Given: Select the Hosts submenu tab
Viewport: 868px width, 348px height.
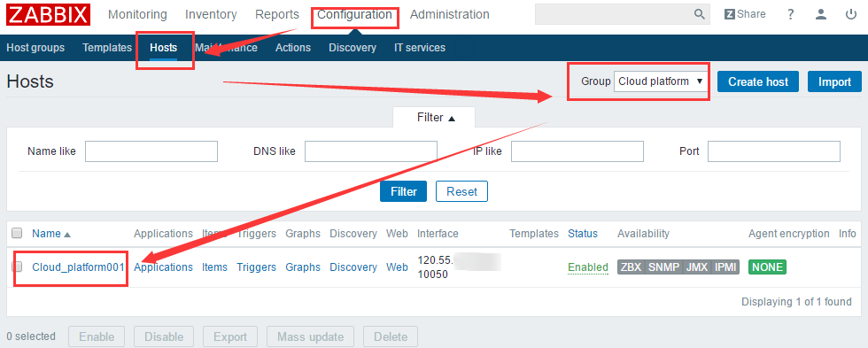Looking at the screenshot, I should [163, 48].
